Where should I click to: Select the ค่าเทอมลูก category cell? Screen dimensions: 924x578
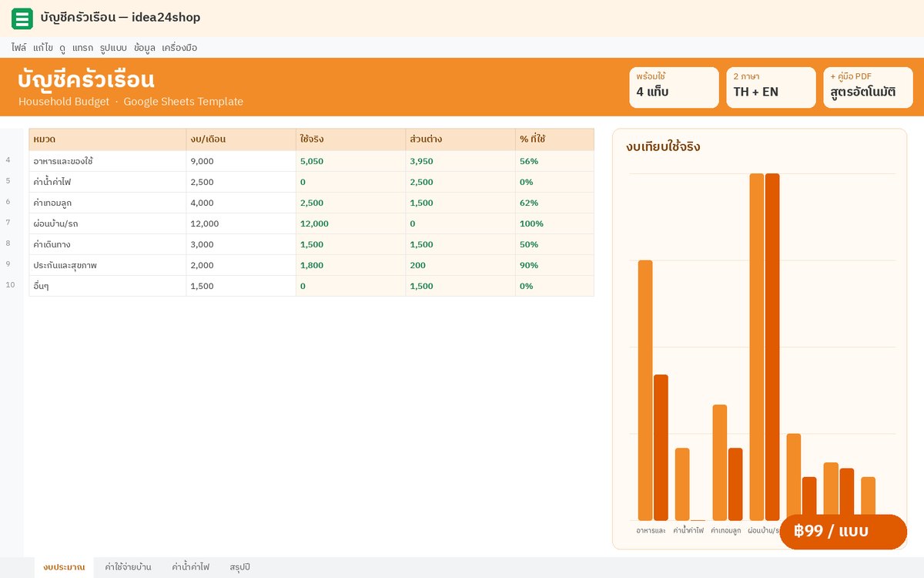(x=108, y=203)
